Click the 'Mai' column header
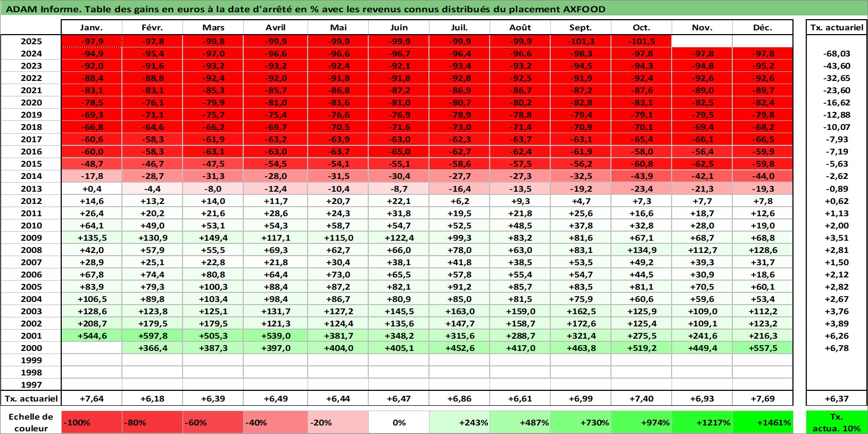868x434 pixels. click(338, 27)
